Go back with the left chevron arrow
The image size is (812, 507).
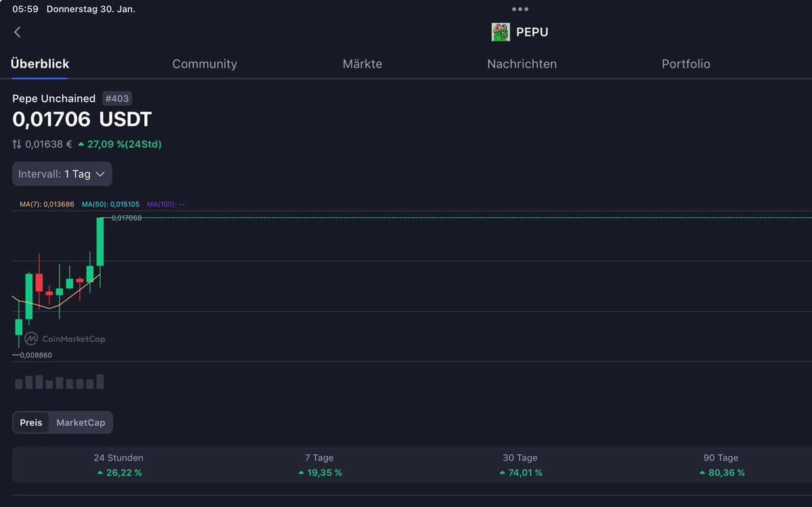click(18, 32)
